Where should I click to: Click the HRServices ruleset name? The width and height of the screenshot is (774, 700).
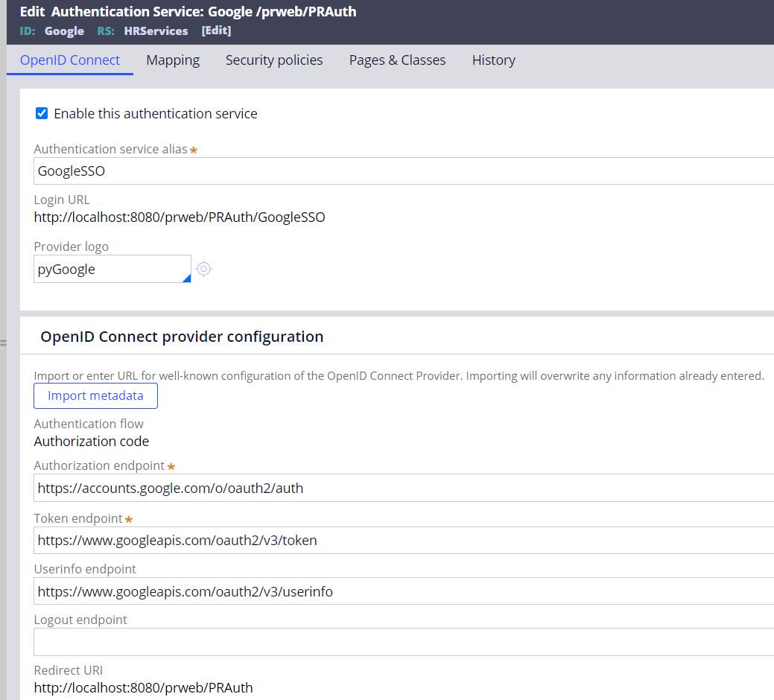[156, 31]
